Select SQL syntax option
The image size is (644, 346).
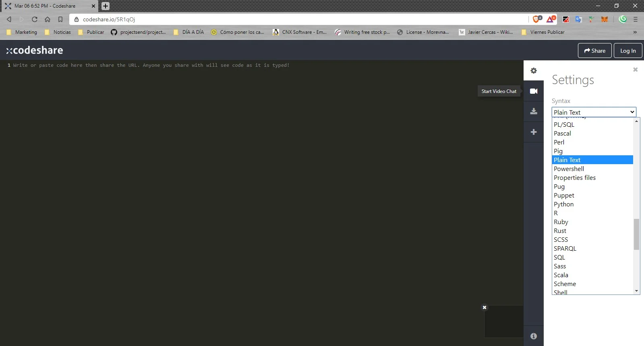pos(592,257)
